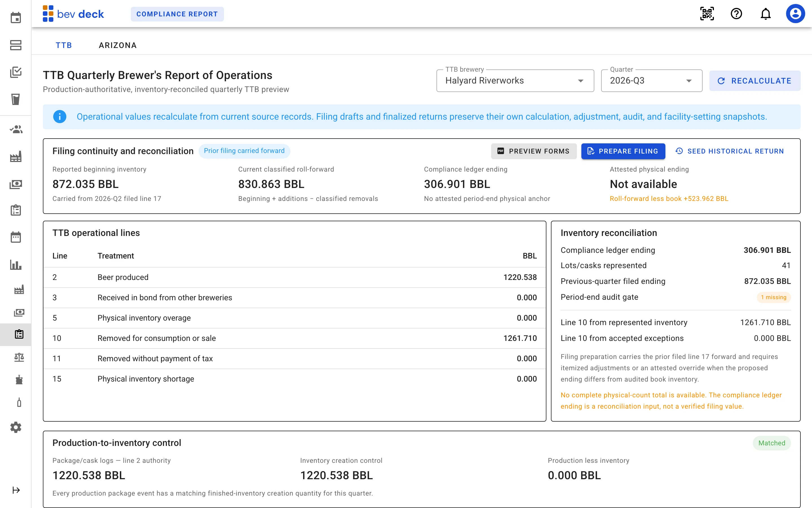Click 'Line 10 from accepted exceptions' label
Viewport: 812px width, 508px height.
[622, 338]
